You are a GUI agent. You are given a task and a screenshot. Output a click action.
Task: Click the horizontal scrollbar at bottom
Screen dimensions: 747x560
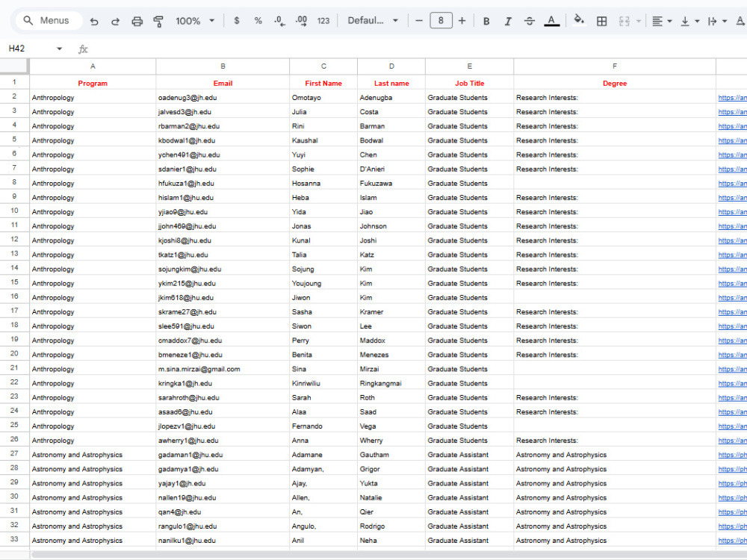[x=388, y=555]
